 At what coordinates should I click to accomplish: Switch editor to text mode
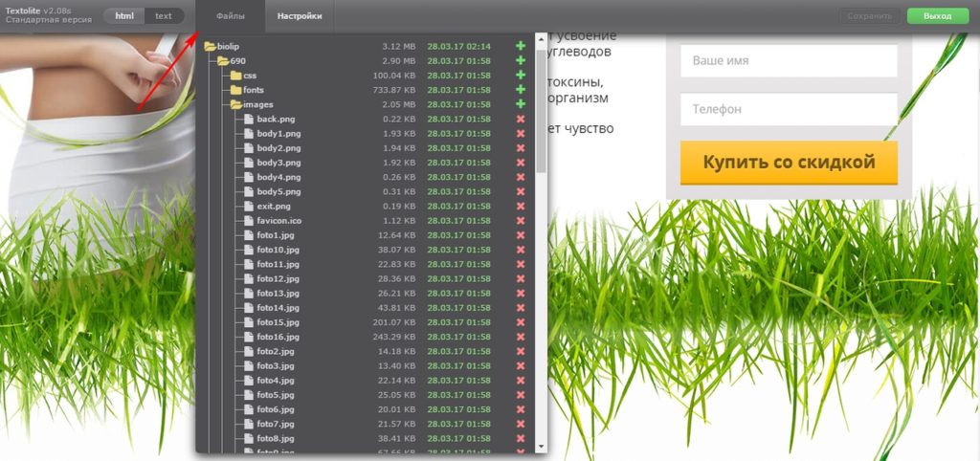point(164,15)
